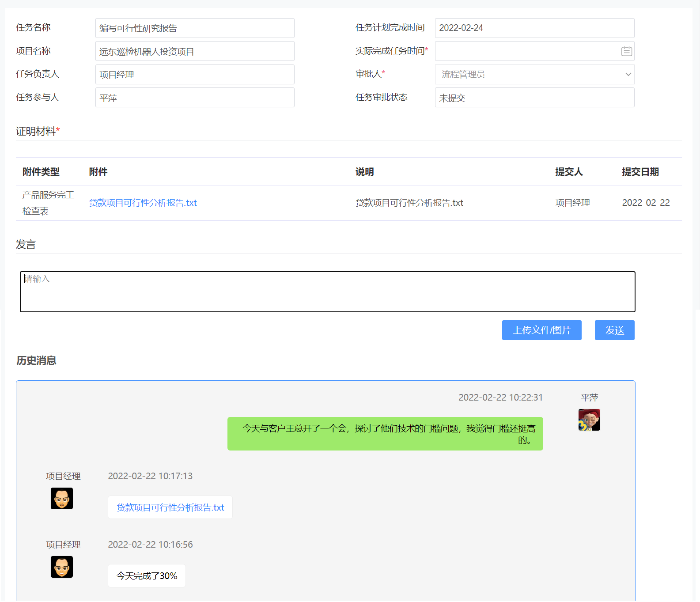This screenshot has height=602, width=700.
Task: Click 平萍's avatar in message history
Action: [589, 420]
